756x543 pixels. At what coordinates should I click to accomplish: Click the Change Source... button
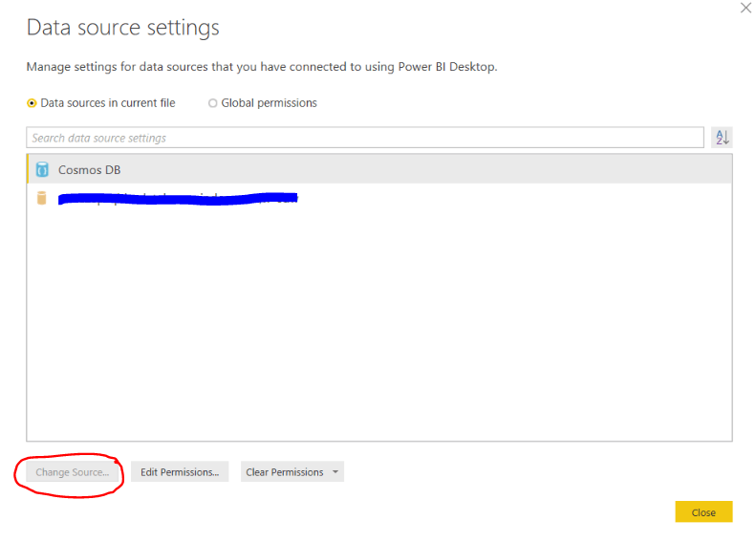(72, 472)
